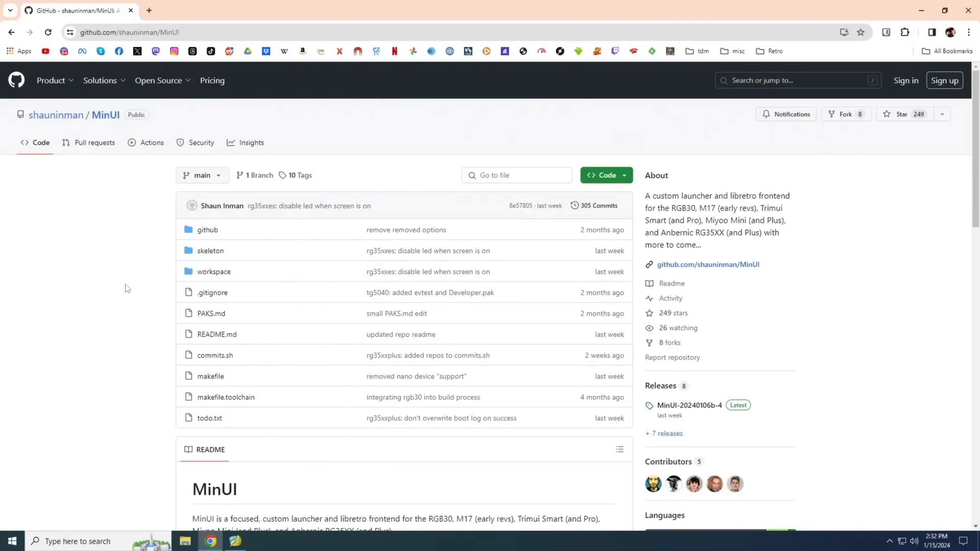Click the browser extensions puzzle icon
This screenshot has height=551, width=980.
click(x=905, y=32)
